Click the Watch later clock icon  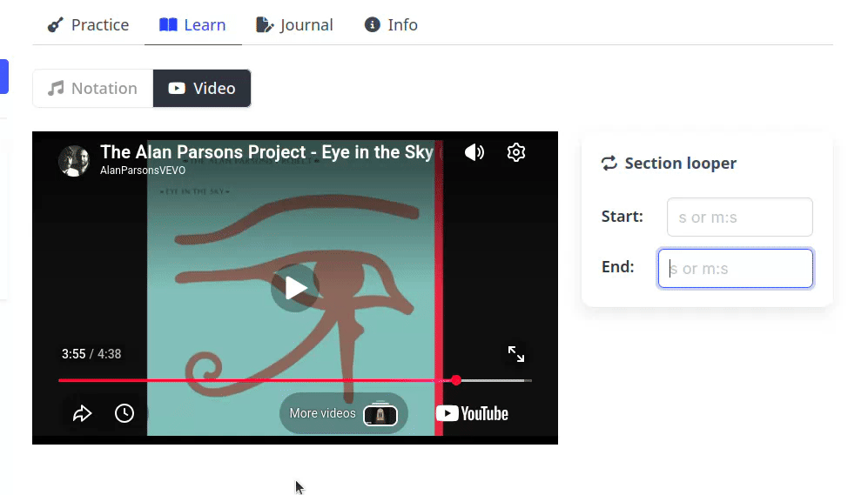click(x=124, y=413)
